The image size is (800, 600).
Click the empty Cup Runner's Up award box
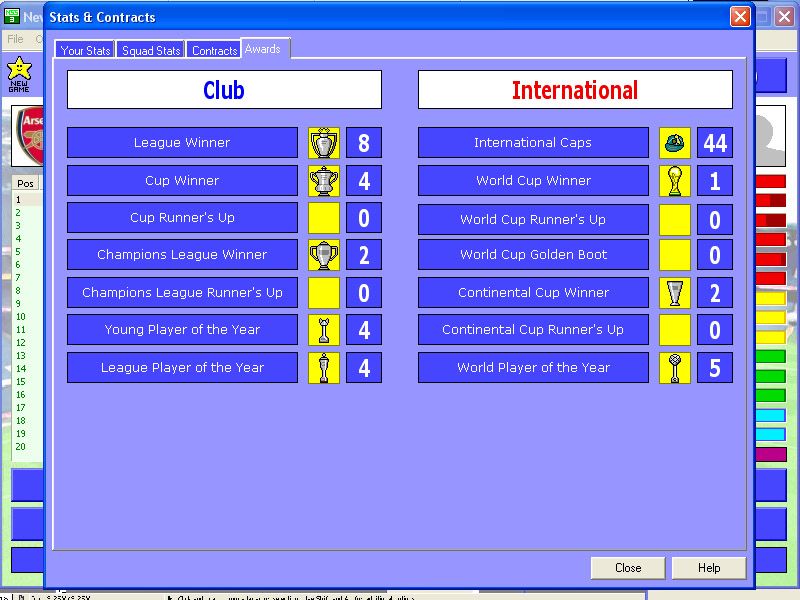[324, 218]
